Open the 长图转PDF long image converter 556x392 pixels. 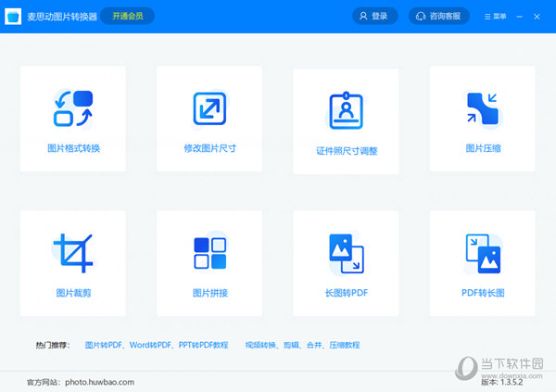pyautogui.click(x=347, y=253)
